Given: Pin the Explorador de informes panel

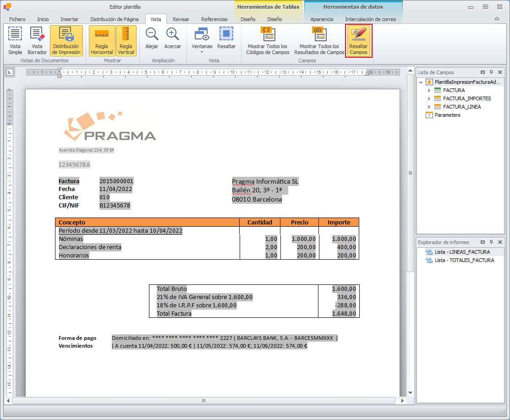Looking at the screenshot, I should point(492,242).
